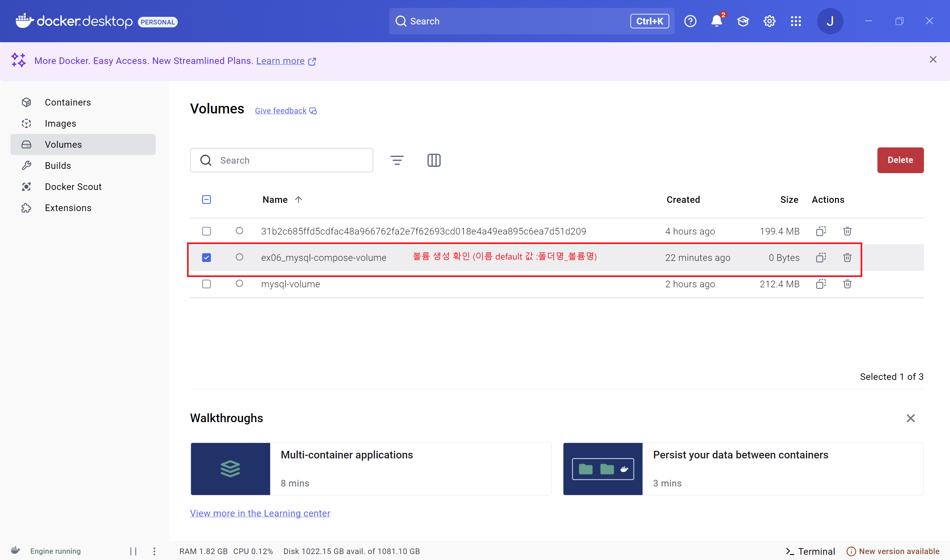Screen dimensions: 950x560
Task: Click the red Delete button
Action: pyautogui.click(x=900, y=160)
